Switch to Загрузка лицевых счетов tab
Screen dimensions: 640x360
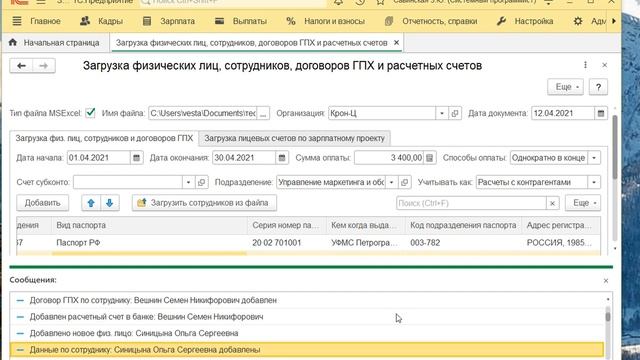click(x=294, y=138)
